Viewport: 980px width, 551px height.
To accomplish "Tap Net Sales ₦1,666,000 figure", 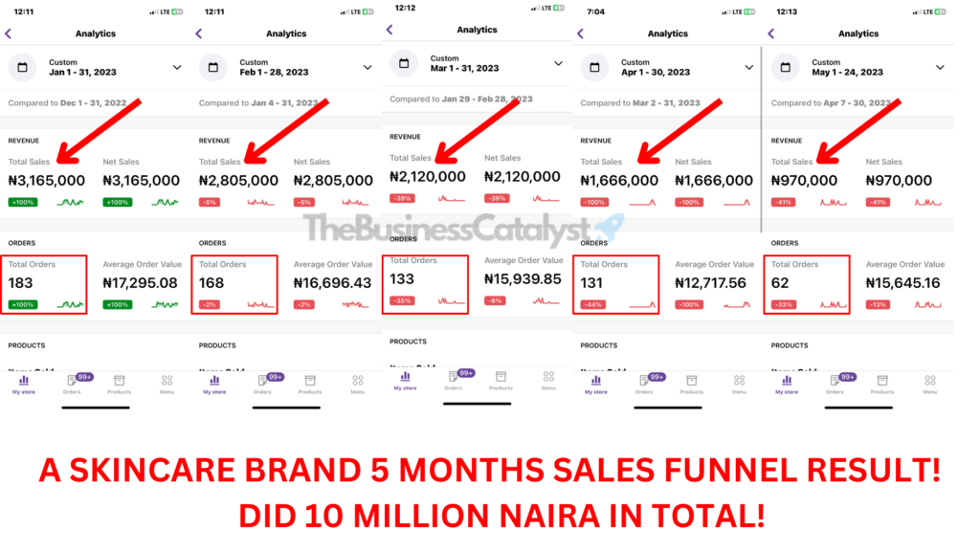I will point(714,181).
